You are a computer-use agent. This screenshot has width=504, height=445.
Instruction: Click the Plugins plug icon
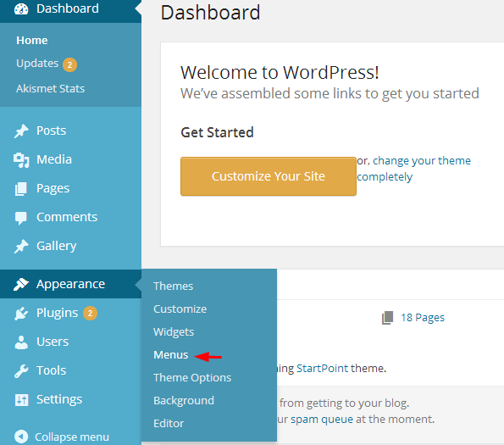(x=21, y=313)
